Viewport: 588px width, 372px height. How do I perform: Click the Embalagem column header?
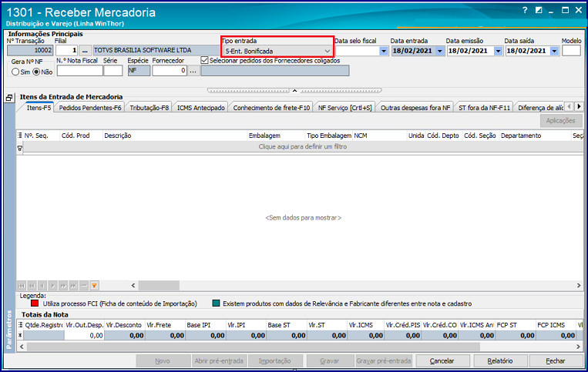(276, 136)
